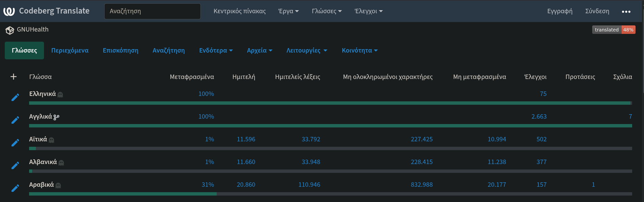Image resolution: width=644 pixels, height=202 pixels.
Task: Open the Ενδότερα dropdown tab
Action: 216,50
